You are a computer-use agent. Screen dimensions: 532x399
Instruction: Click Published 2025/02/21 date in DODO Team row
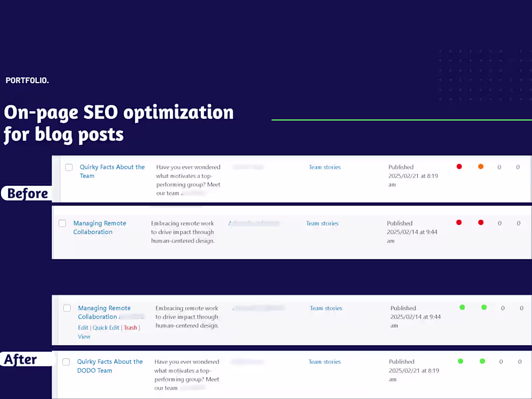pyautogui.click(x=414, y=370)
